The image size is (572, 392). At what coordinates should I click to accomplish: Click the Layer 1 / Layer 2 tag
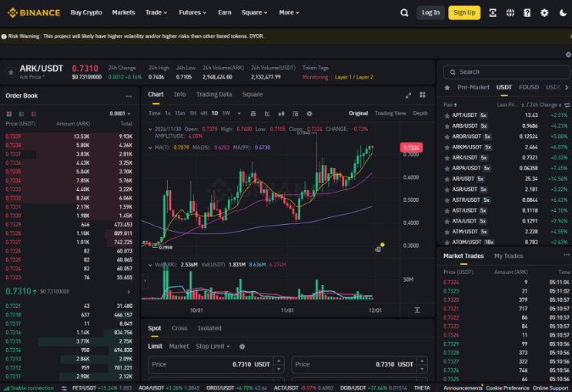point(354,77)
